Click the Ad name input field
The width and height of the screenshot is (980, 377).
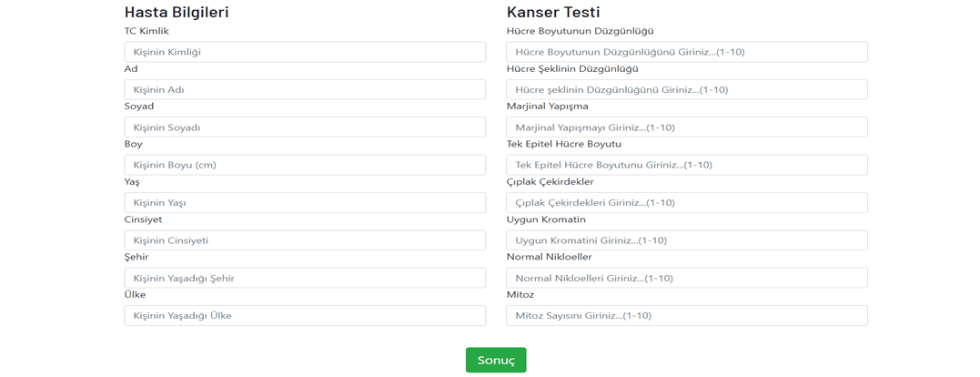pos(304,89)
